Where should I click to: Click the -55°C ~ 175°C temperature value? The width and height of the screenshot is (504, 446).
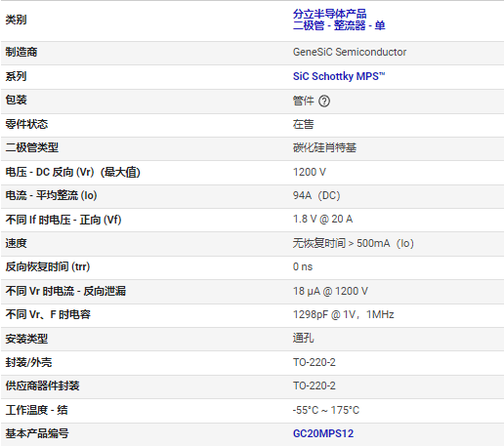pos(325,410)
